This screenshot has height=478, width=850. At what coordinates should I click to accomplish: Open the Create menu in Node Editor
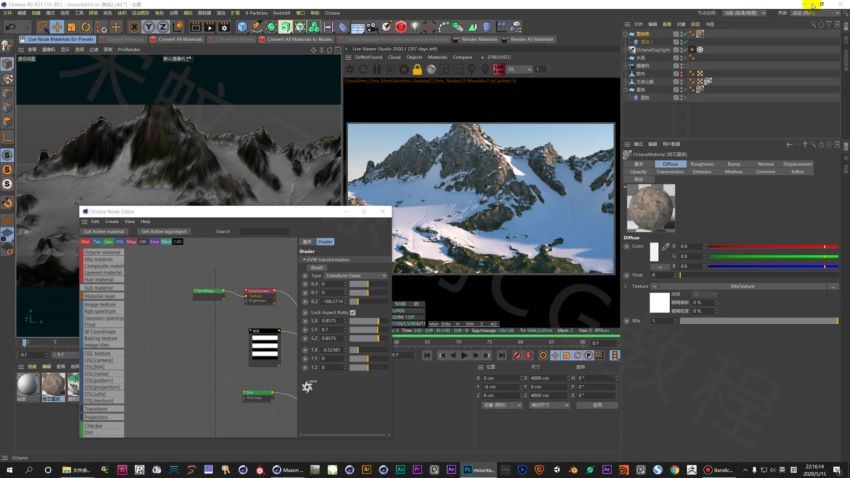coord(112,222)
